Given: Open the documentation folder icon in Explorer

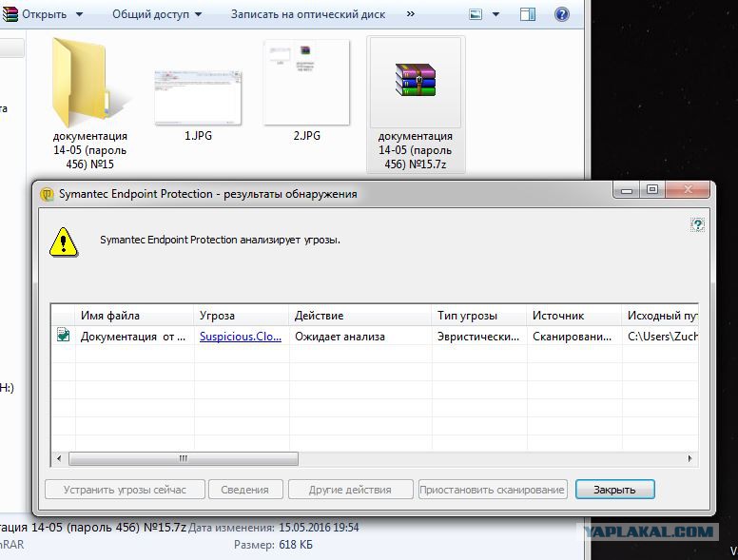Looking at the screenshot, I should pyautogui.click(x=89, y=83).
